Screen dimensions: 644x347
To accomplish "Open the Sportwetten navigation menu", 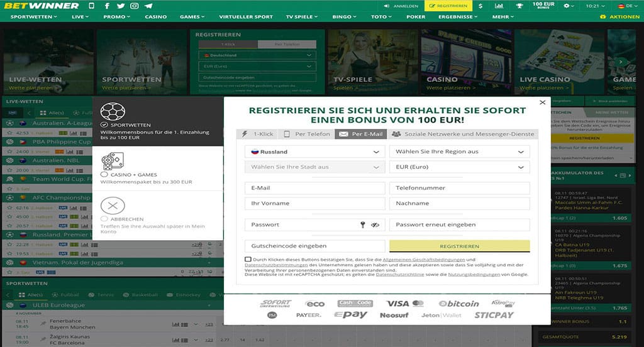I will click(x=34, y=17).
